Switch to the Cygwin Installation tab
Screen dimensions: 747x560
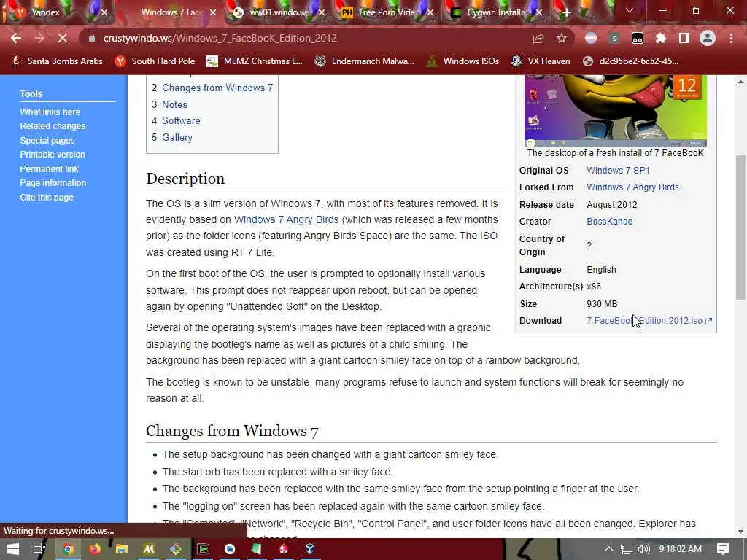pyautogui.click(x=495, y=12)
